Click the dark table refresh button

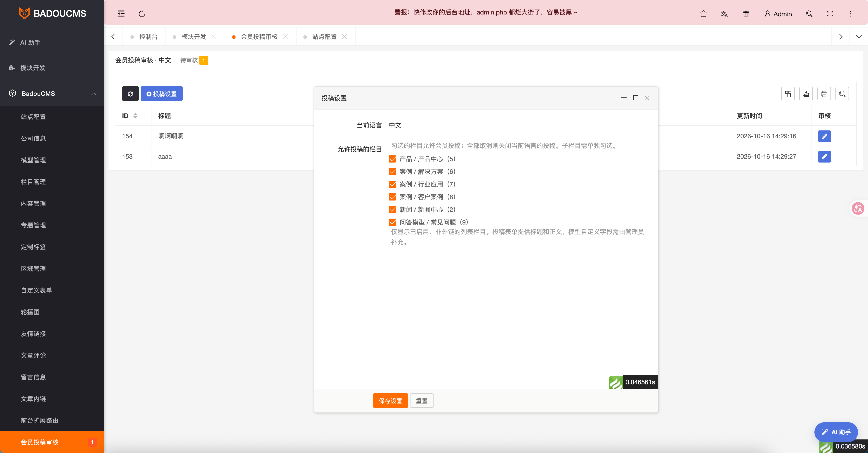130,94
